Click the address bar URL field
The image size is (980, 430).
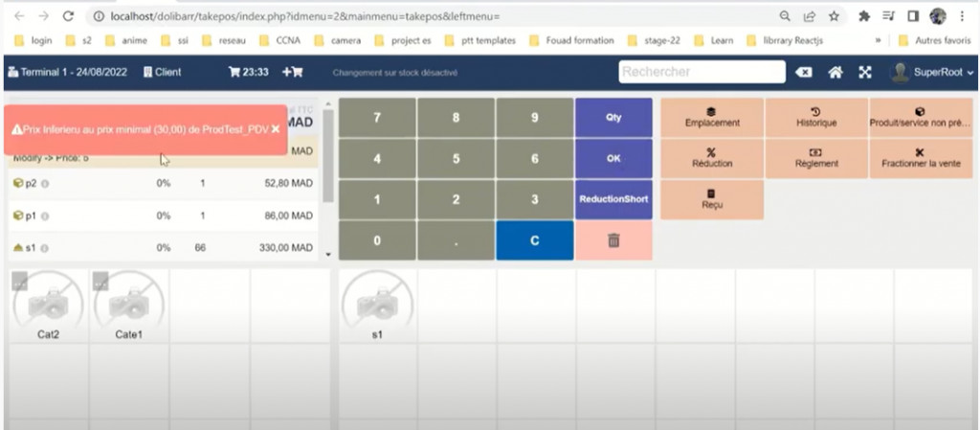pyautogui.click(x=432, y=16)
